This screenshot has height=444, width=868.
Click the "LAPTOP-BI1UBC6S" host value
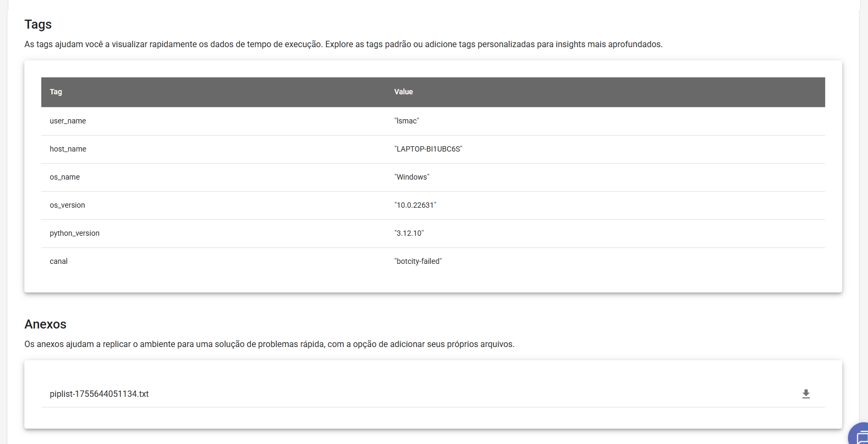pos(428,149)
